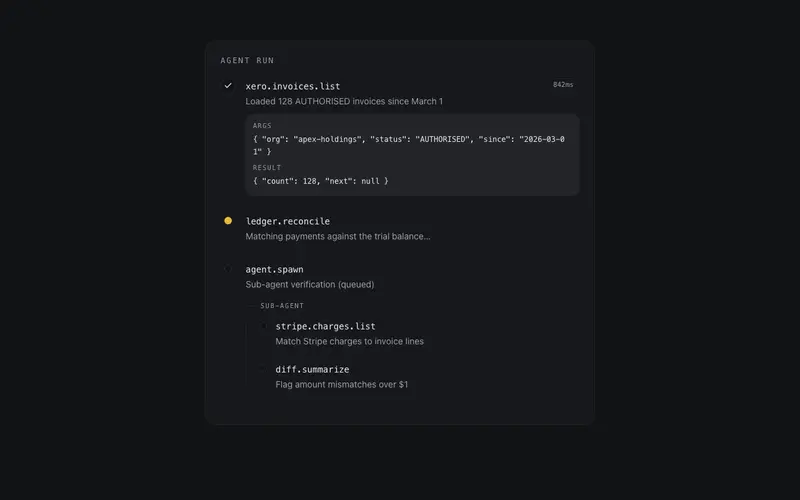Click the RESULT label in the code block

pyautogui.click(x=267, y=167)
